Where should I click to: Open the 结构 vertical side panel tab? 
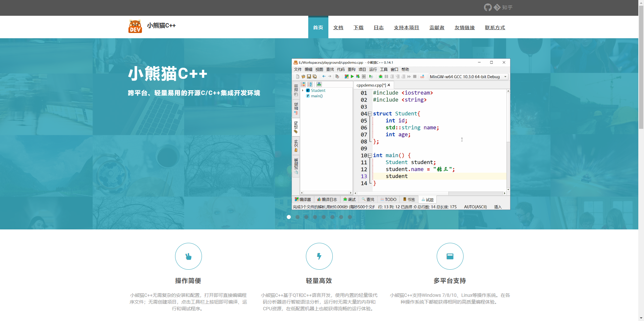click(296, 127)
